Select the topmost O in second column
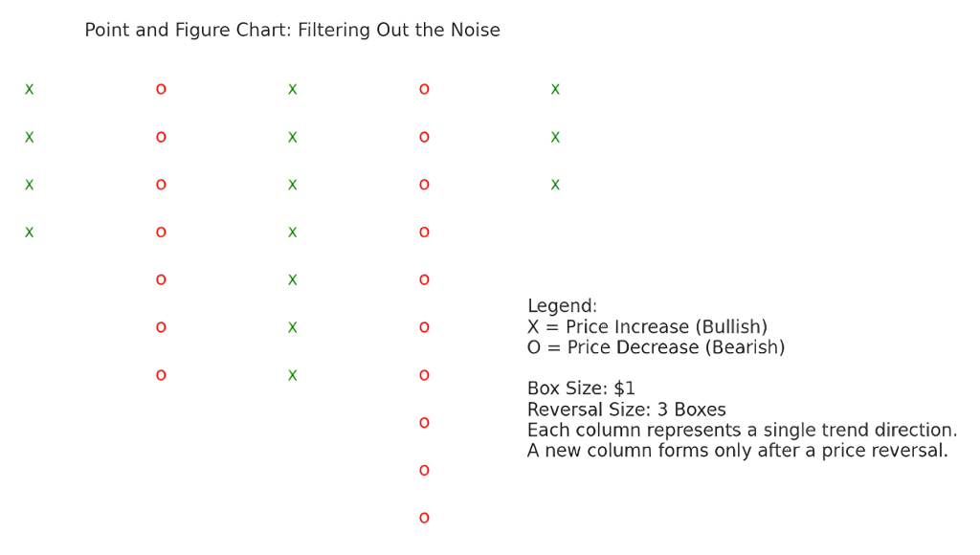Image resolution: width=980 pixels, height=555 pixels. [161, 89]
